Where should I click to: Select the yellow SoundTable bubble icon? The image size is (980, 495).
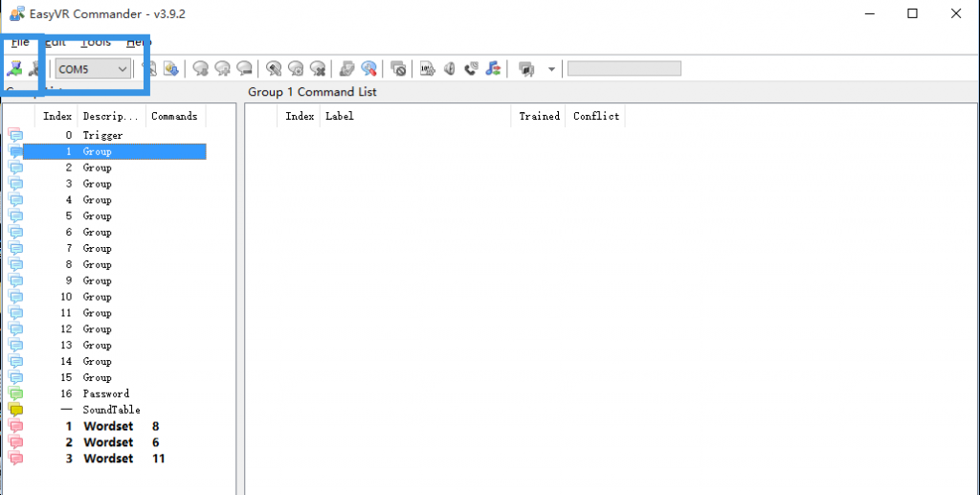tap(16, 411)
